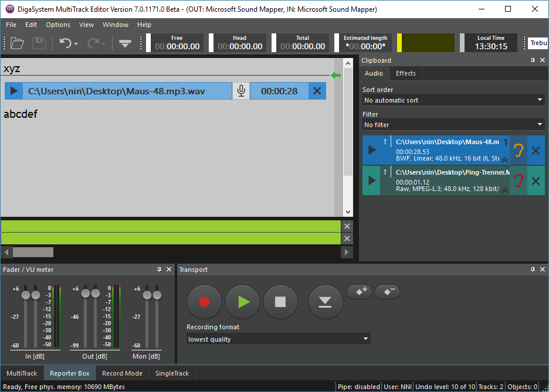This screenshot has height=392, width=549.
Task: Click the Undo arrow in the toolbar
Action: pyautogui.click(x=66, y=43)
